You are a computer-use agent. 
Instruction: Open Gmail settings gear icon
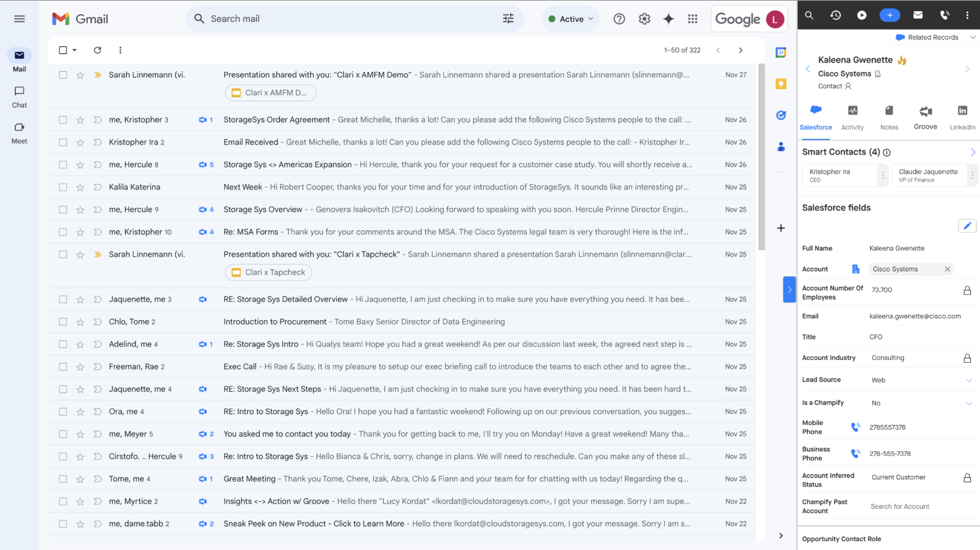[644, 19]
